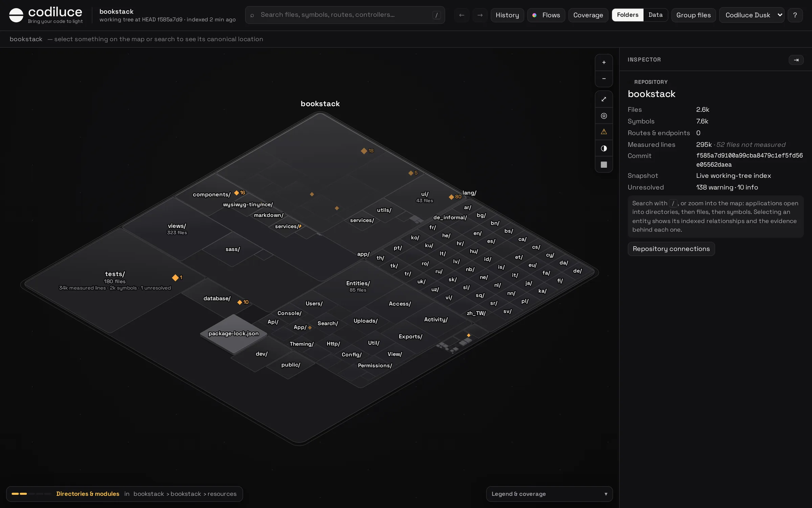Zoom out with the minus button

(x=604, y=79)
